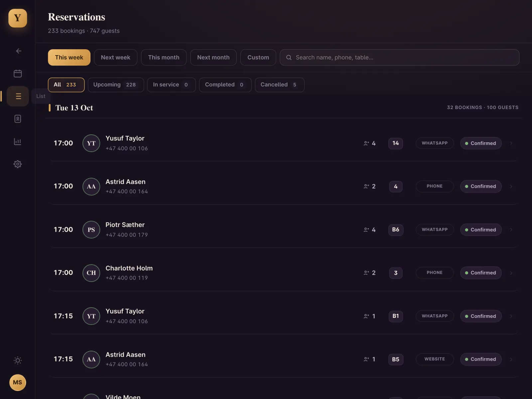This screenshot has width=532, height=399.
Task: Click table B1 badge
Action: click(x=396, y=316)
